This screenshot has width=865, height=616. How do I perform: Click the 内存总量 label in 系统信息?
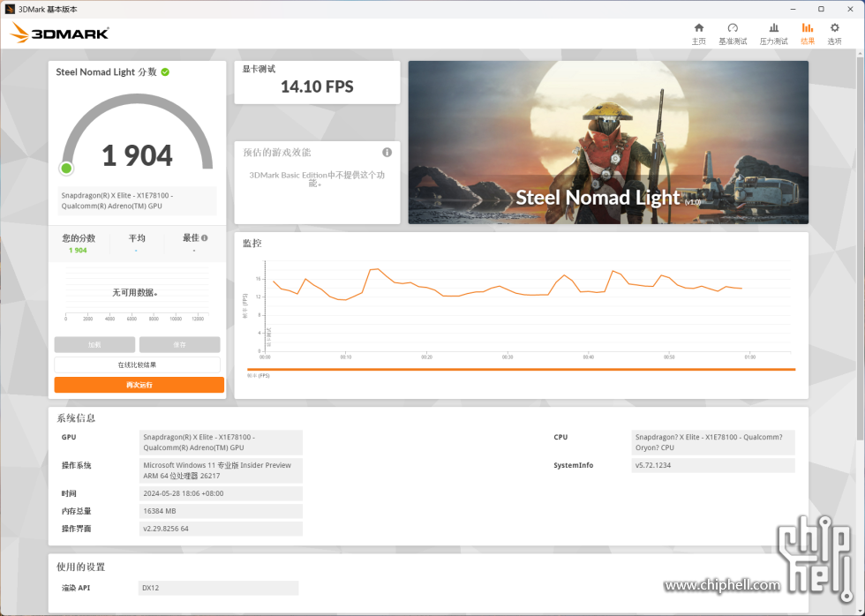(x=76, y=511)
